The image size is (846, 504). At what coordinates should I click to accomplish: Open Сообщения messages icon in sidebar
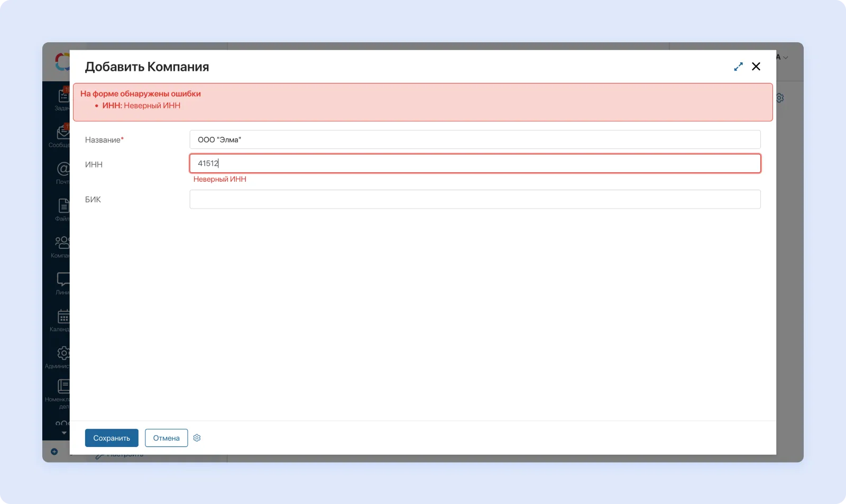click(x=62, y=133)
